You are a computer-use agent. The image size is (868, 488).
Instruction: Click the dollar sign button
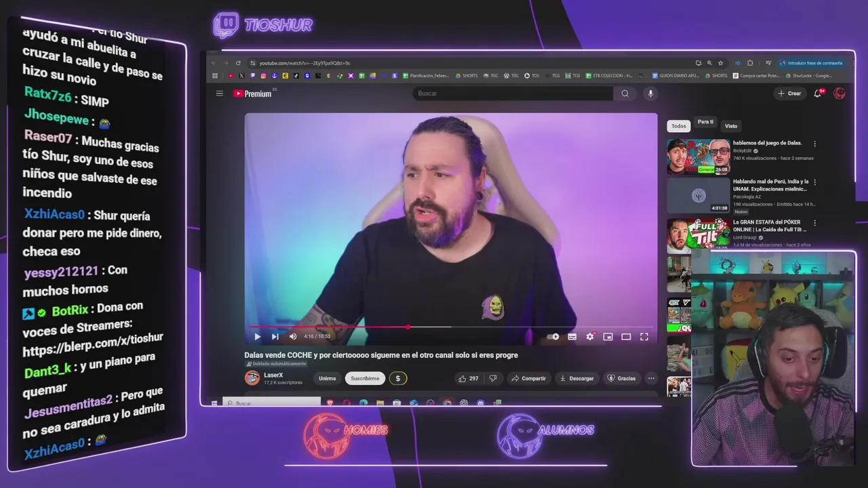(x=398, y=378)
